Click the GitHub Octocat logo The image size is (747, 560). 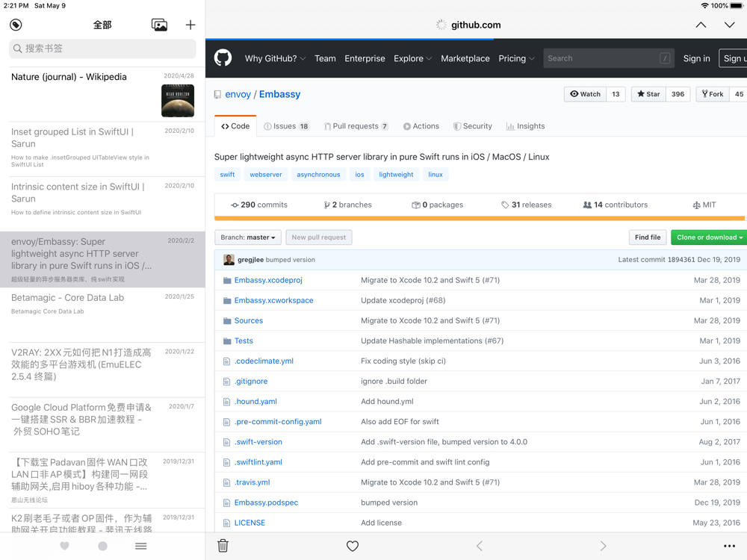click(223, 58)
